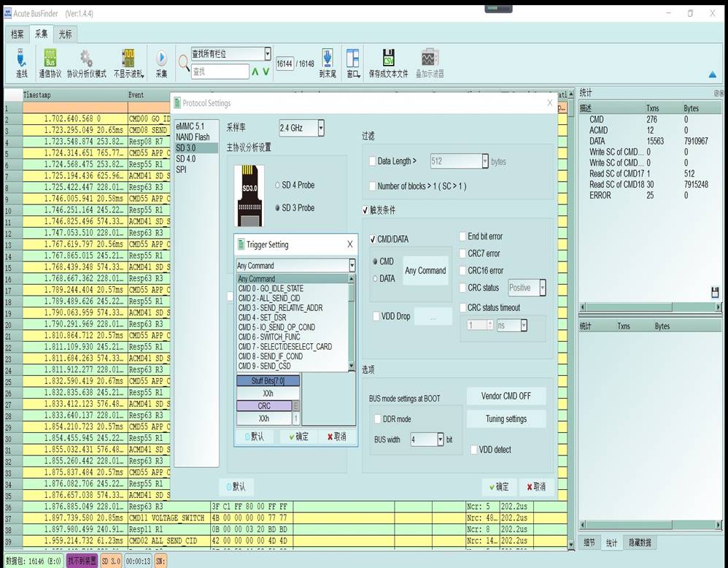
Task: Tick the DDR mode checkbox
Action: [378, 419]
